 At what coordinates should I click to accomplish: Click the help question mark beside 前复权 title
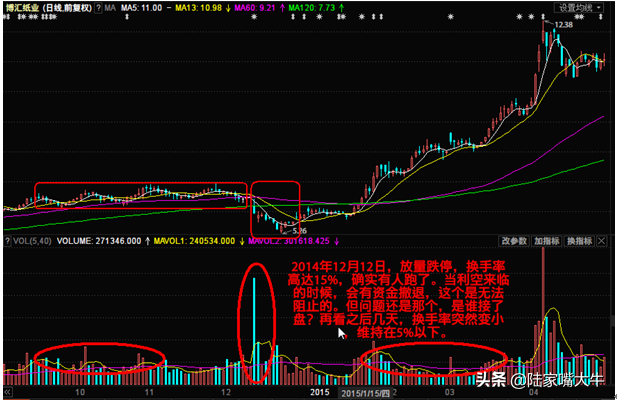[98, 8]
